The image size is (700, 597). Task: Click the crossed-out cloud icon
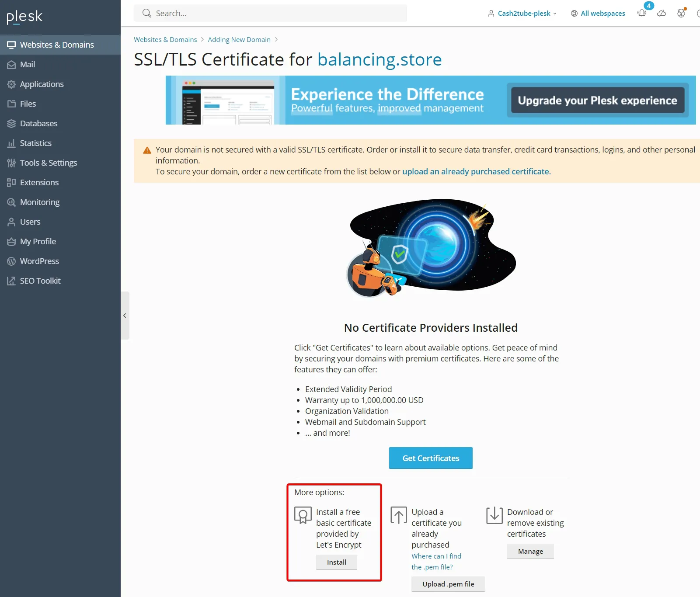click(662, 13)
